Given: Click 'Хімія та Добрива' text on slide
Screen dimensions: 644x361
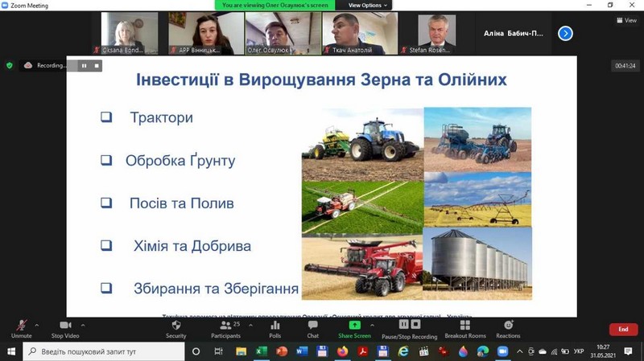Looking at the screenshot, I should (x=192, y=246).
